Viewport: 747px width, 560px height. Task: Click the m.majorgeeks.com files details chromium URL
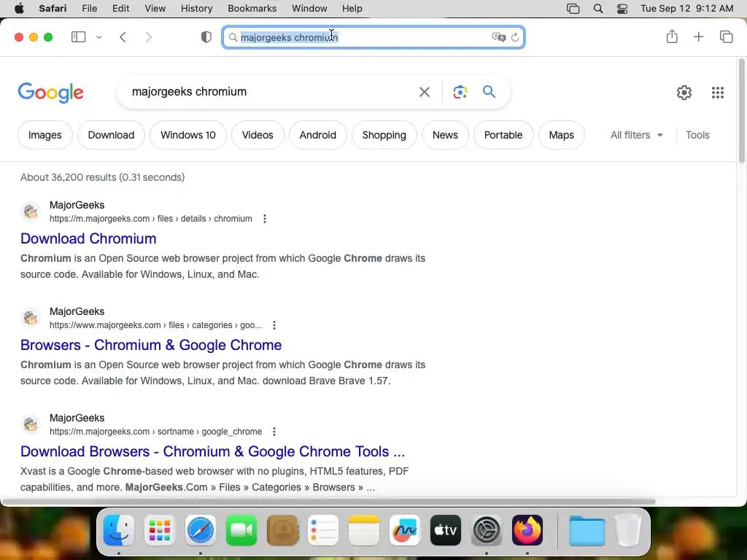(x=151, y=219)
